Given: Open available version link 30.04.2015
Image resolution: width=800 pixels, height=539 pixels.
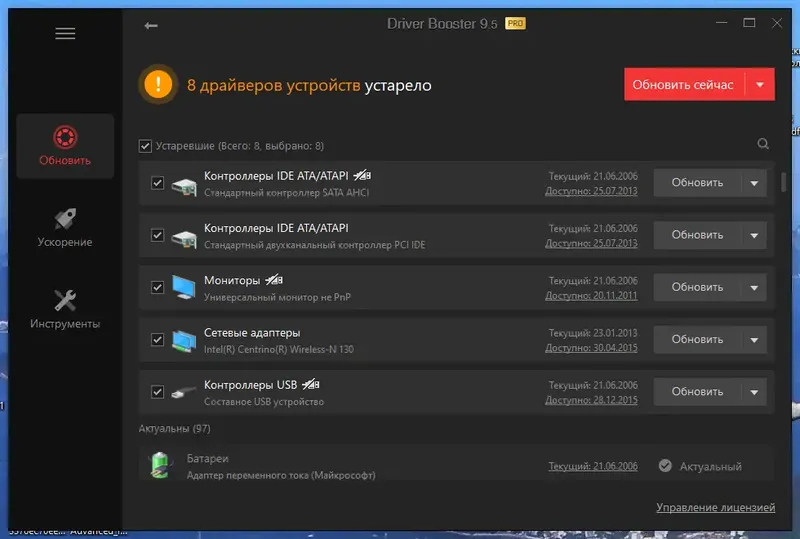Looking at the screenshot, I should (591, 348).
